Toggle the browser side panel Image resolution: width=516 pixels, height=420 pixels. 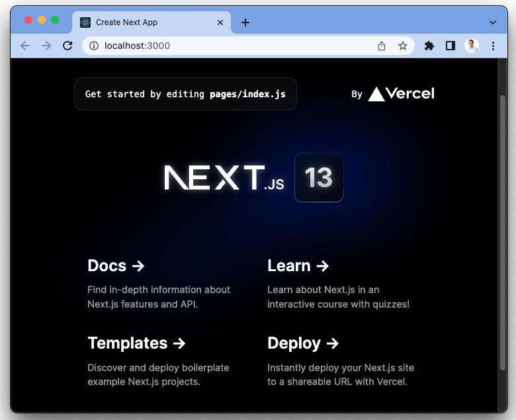click(450, 46)
